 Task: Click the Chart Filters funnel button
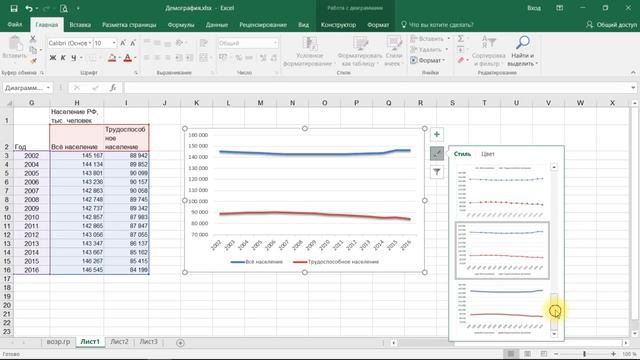click(x=437, y=172)
